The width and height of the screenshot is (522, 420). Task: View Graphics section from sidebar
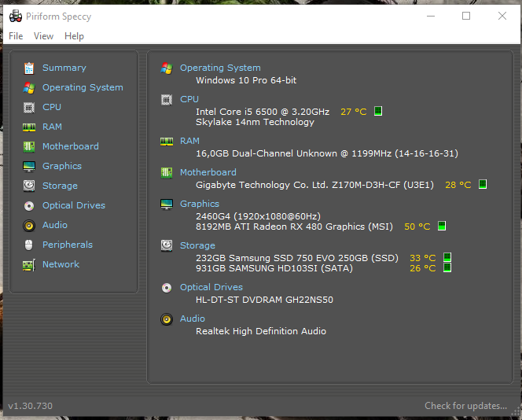click(x=61, y=166)
